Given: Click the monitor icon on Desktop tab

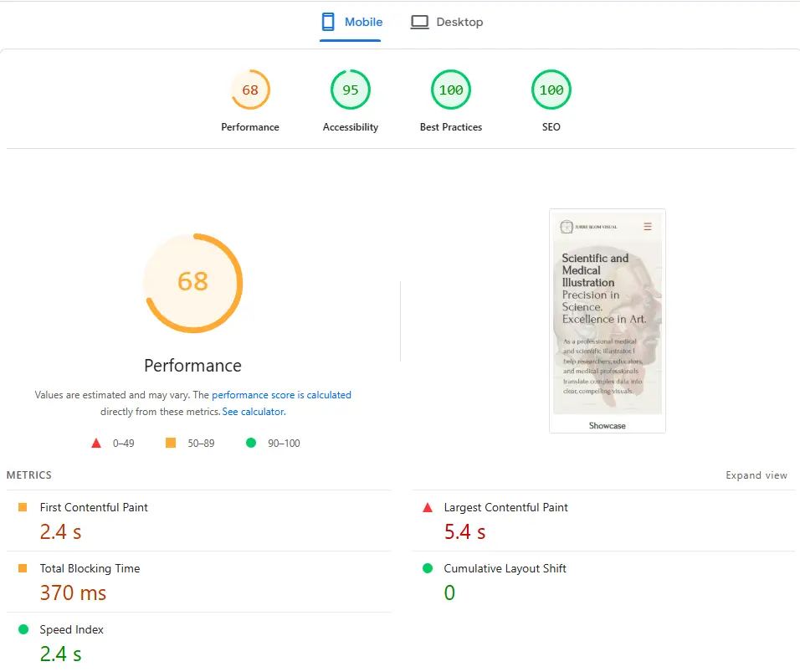Looking at the screenshot, I should [x=418, y=22].
